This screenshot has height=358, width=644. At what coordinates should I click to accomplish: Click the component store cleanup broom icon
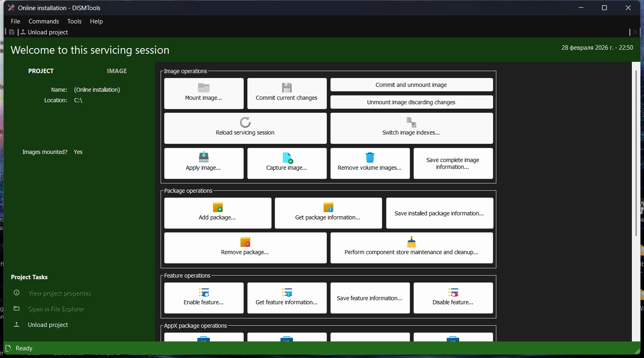click(x=411, y=242)
